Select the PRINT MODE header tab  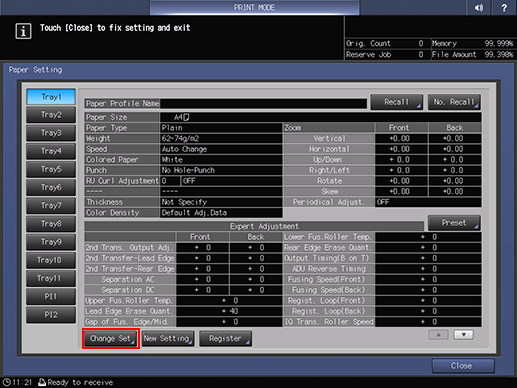[254, 7]
